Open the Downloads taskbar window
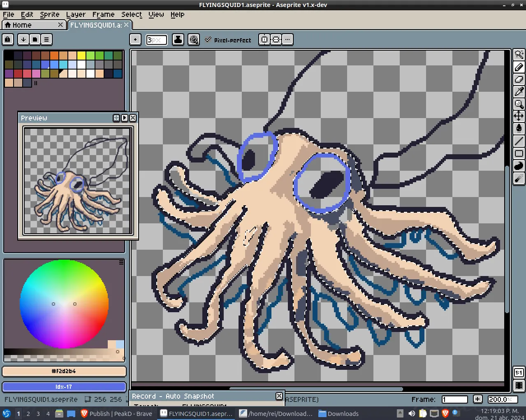 (x=338, y=413)
